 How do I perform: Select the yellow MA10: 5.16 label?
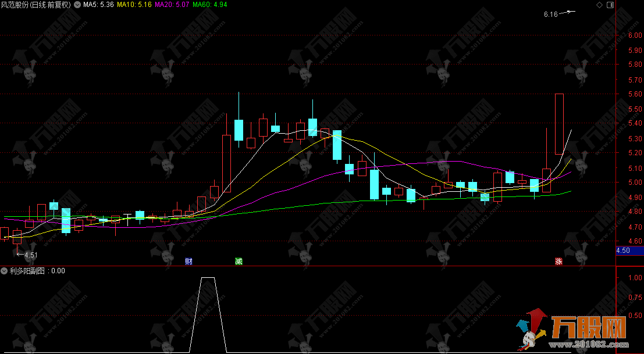tap(134, 5)
